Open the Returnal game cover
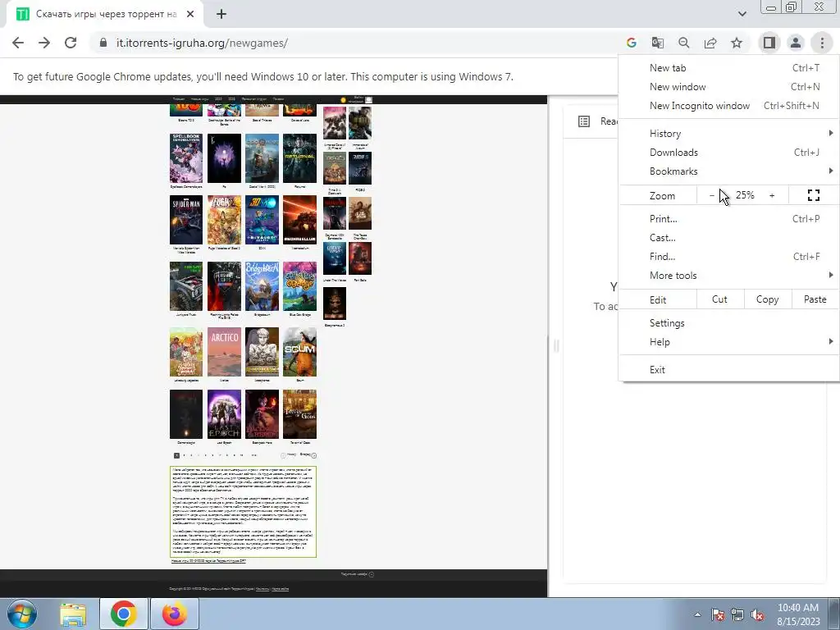Viewport: 840px width, 630px height. click(x=299, y=158)
